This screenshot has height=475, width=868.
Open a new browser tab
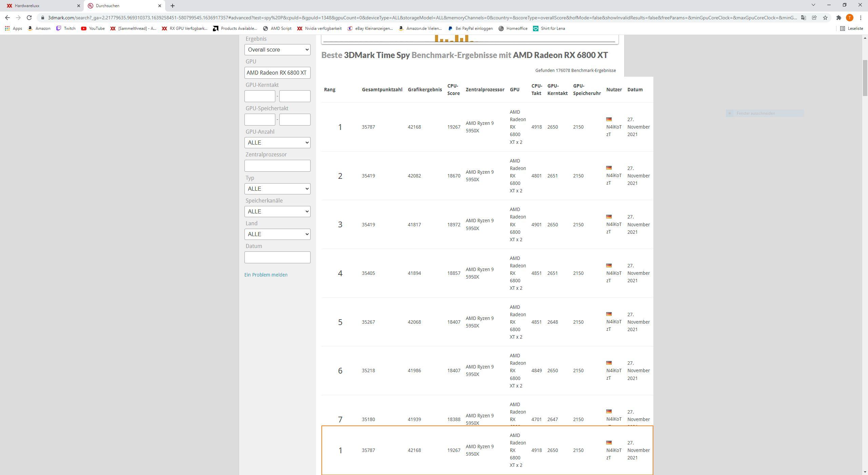coord(172,6)
